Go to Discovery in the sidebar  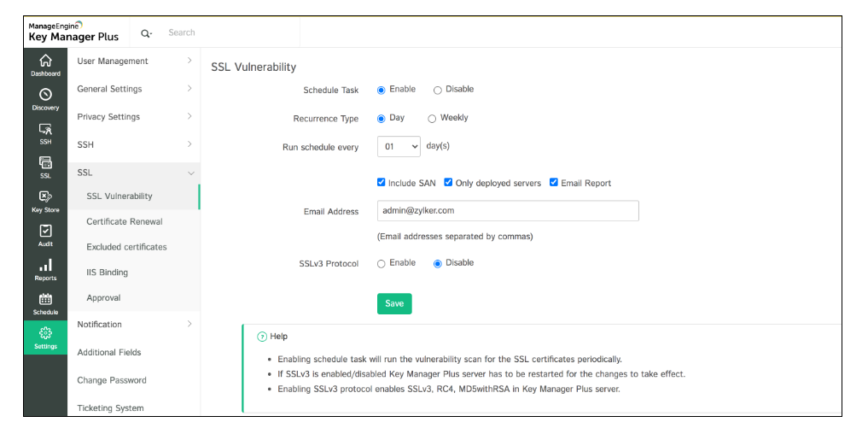[x=45, y=96]
